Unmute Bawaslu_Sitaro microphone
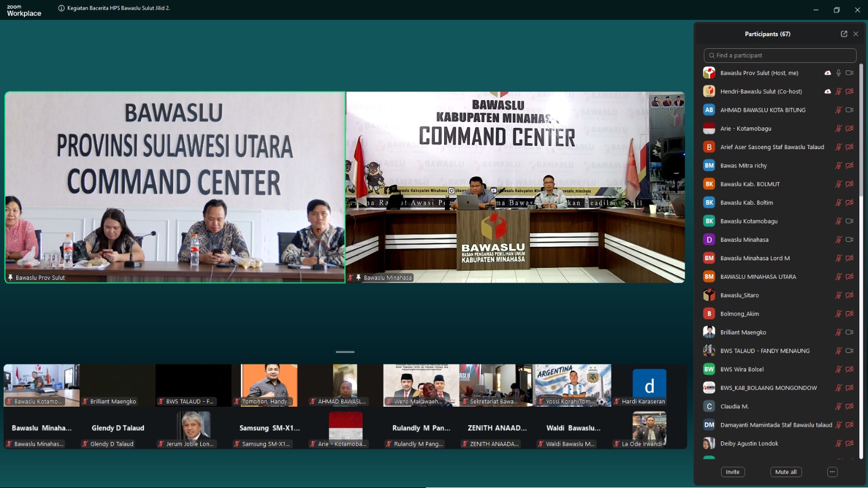Viewport: 868px width, 488px height. pos(839,295)
